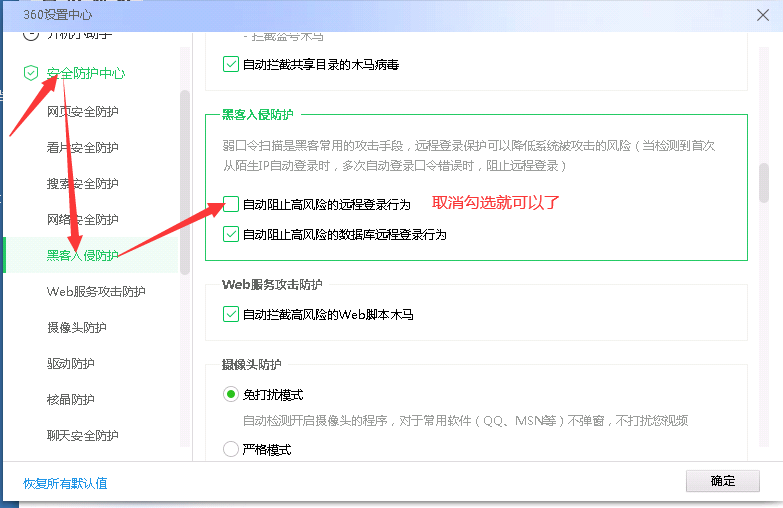
Task: Select 免打扰模式 radio button
Action: coord(231,394)
